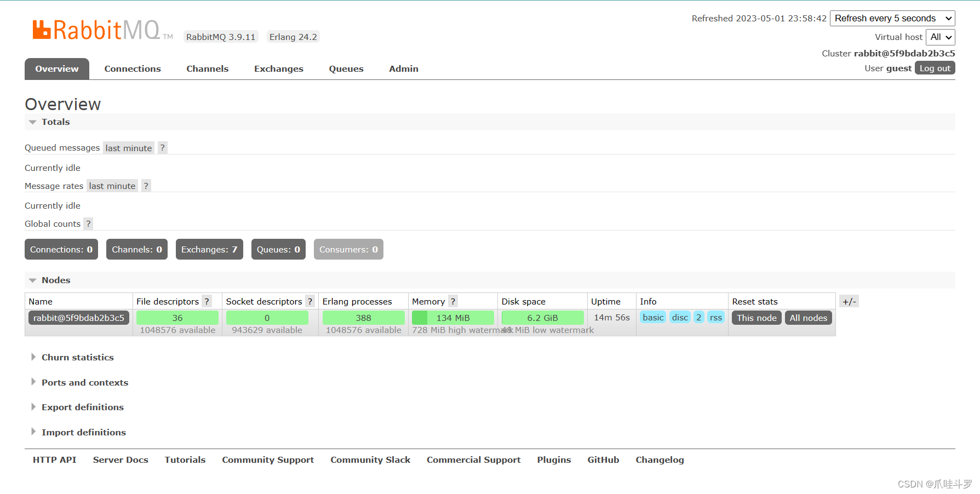Viewport: 980px width, 494px height.
Task: Switch to the Queues tab
Action: pyautogui.click(x=346, y=68)
